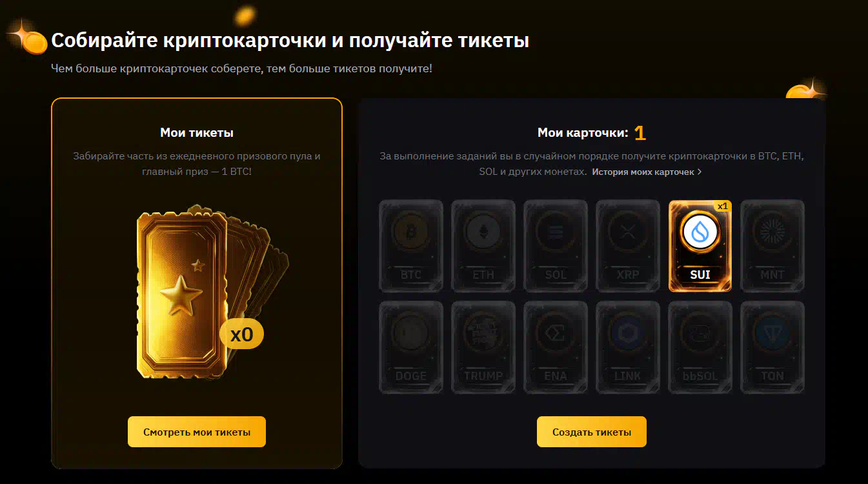The image size is (868, 484).
Task: Open the XRP crypto card
Action: (628, 246)
